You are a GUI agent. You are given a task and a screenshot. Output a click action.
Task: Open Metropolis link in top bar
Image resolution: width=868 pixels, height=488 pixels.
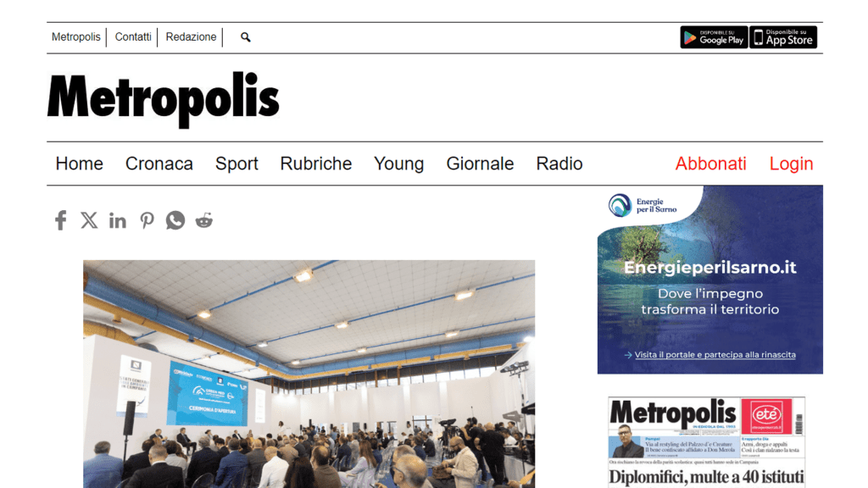pos(75,37)
